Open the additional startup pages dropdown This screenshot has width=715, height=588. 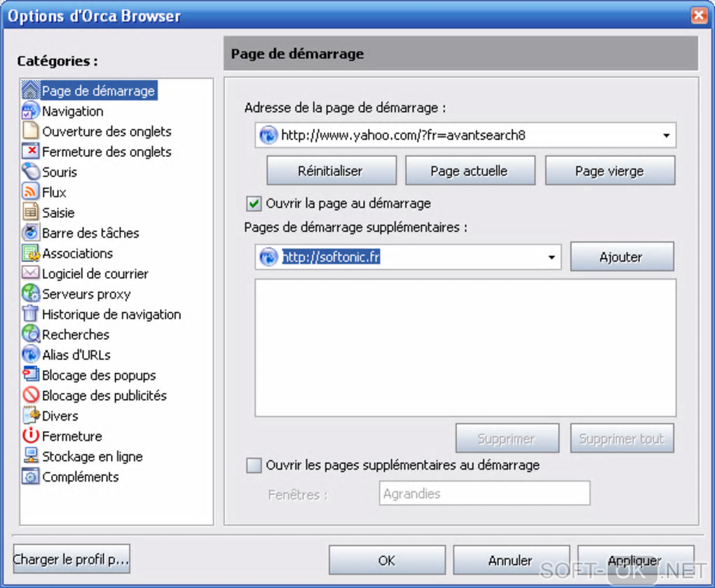click(552, 257)
